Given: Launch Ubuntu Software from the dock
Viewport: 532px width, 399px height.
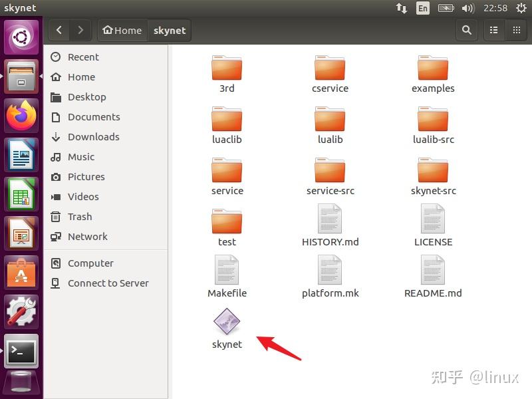Looking at the screenshot, I should pyautogui.click(x=21, y=272).
